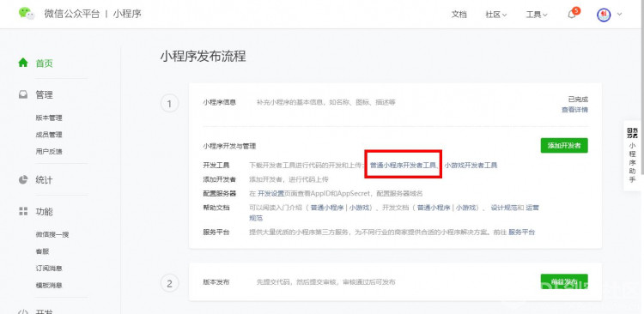Image resolution: width=644 pixels, height=314 pixels.
Task: Click the 已完成 status text
Action: pos(578,100)
